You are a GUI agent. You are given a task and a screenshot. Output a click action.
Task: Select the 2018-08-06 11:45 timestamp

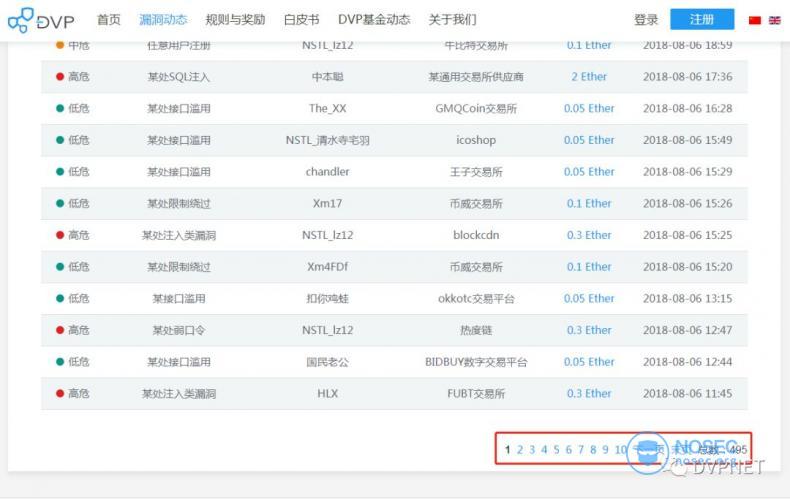[687, 394]
